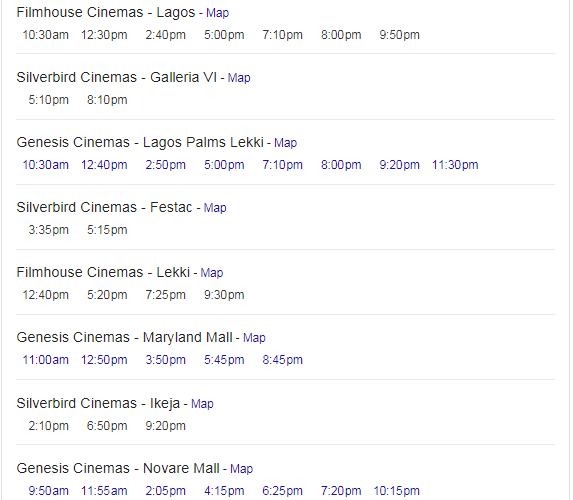Select 10:30am showtime at Genesis Lagos Palms Lekki

pyautogui.click(x=46, y=165)
